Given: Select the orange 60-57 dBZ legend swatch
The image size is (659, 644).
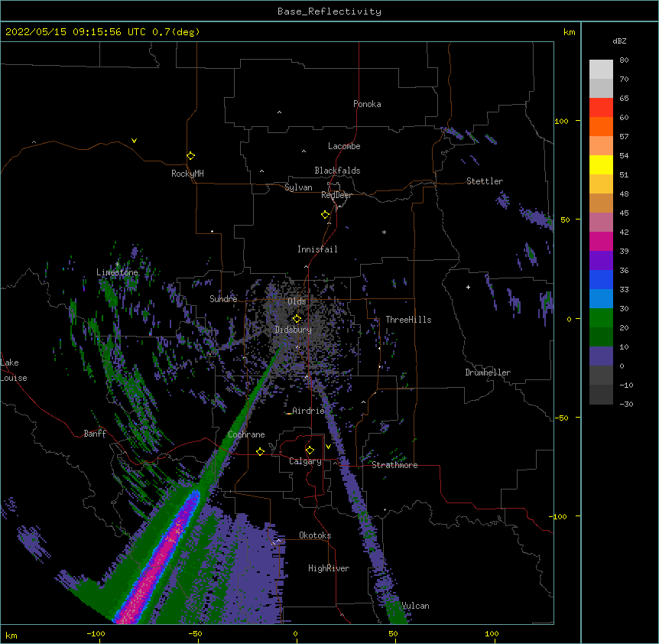Looking at the screenshot, I should pos(601,126).
